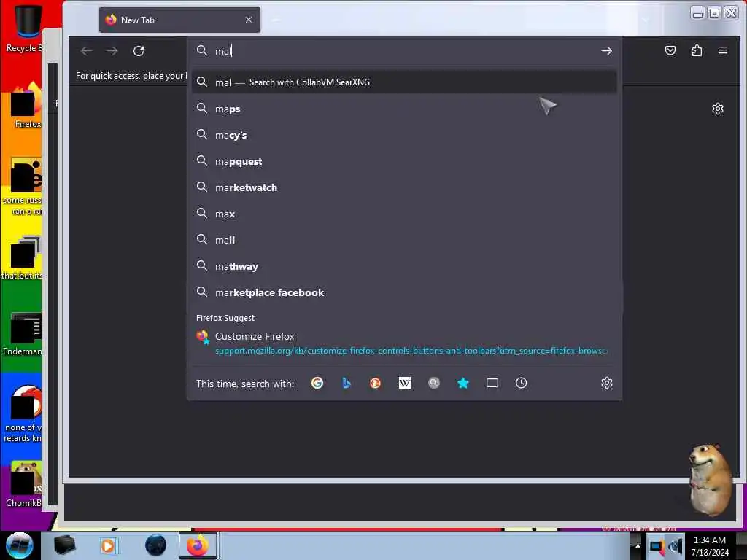
Task: Open the "some russ" desktop icon
Action: [24, 187]
